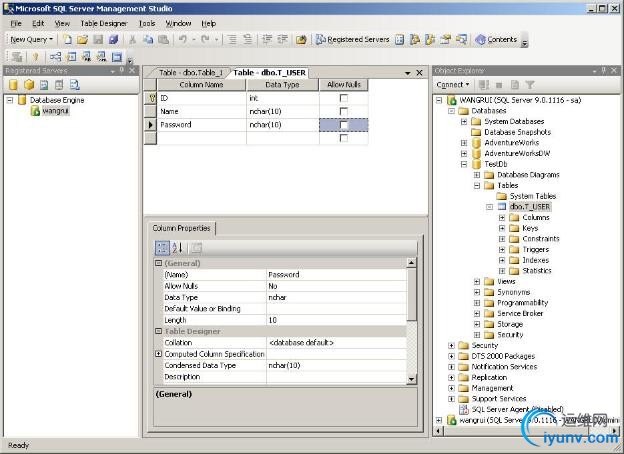The height and width of the screenshot is (454, 624).
Task: Click the Collation <database default> value
Action: tap(336, 343)
